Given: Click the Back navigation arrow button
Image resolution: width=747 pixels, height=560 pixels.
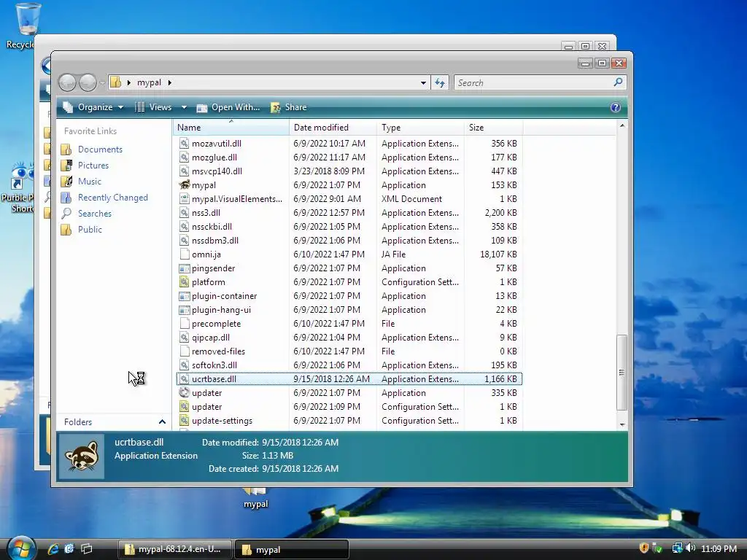Looking at the screenshot, I should (67, 83).
